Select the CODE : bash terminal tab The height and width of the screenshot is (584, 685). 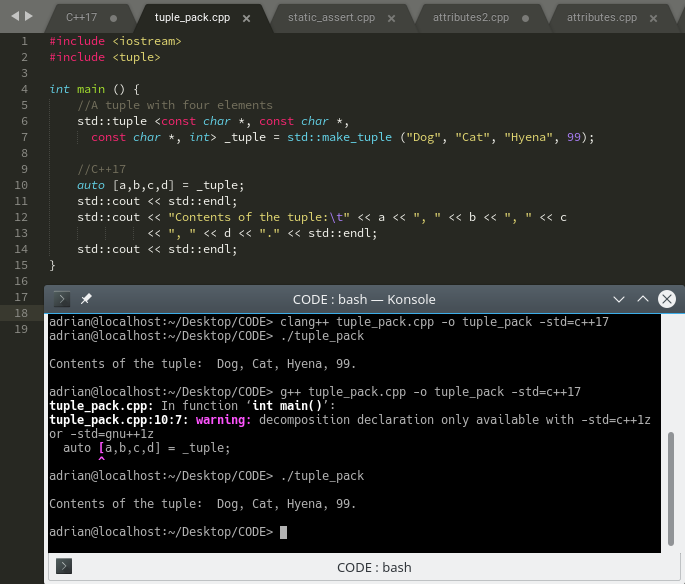(x=374, y=567)
